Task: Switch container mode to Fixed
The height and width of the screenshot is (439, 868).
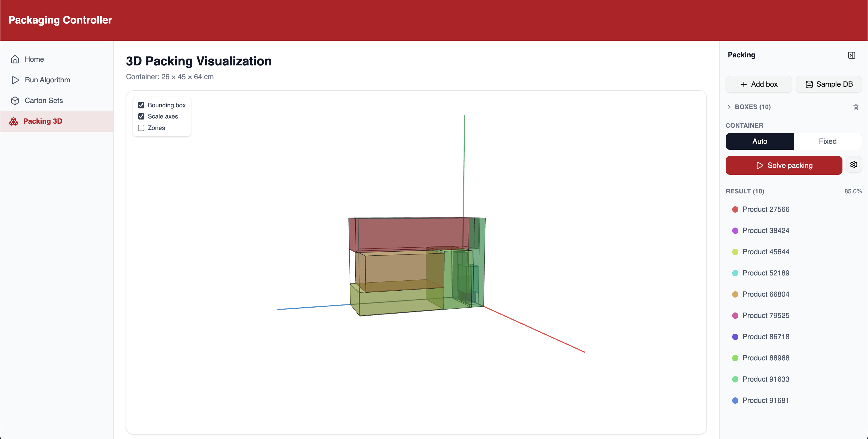Action: click(827, 141)
